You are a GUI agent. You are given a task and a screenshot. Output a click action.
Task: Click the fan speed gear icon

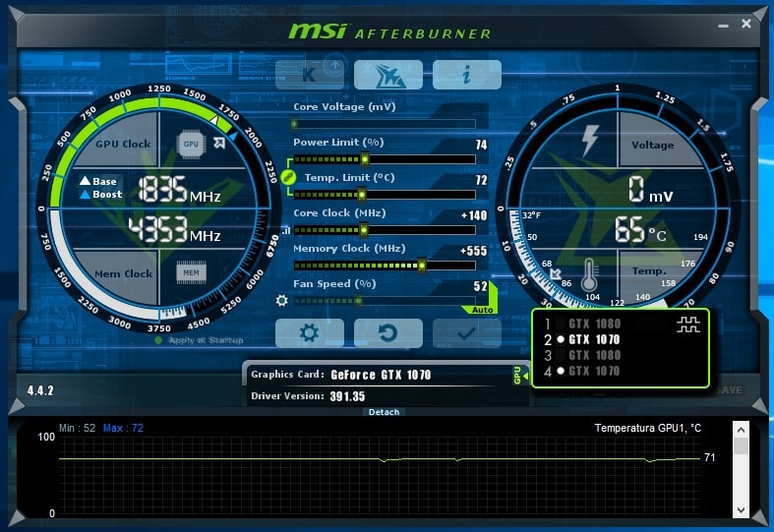pos(282,301)
